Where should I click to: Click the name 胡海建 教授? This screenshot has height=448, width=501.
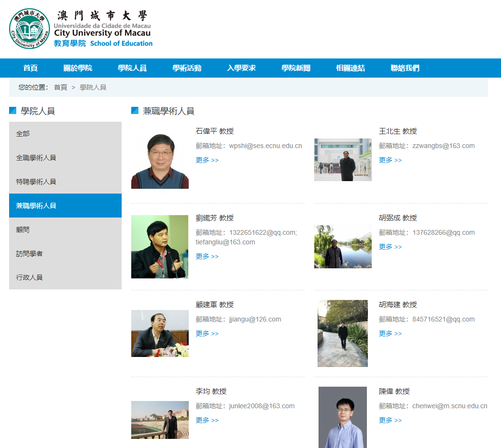click(x=398, y=305)
